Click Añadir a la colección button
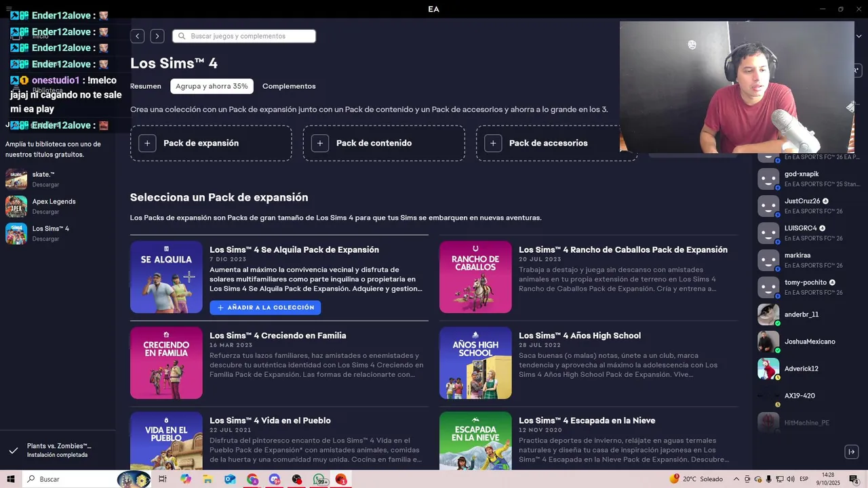This screenshot has width=868, height=488. point(265,308)
